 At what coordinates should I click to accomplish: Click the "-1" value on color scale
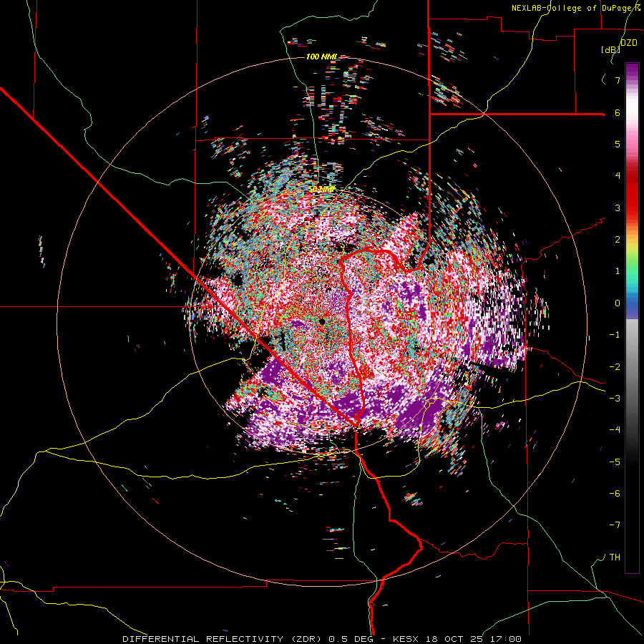pos(615,335)
